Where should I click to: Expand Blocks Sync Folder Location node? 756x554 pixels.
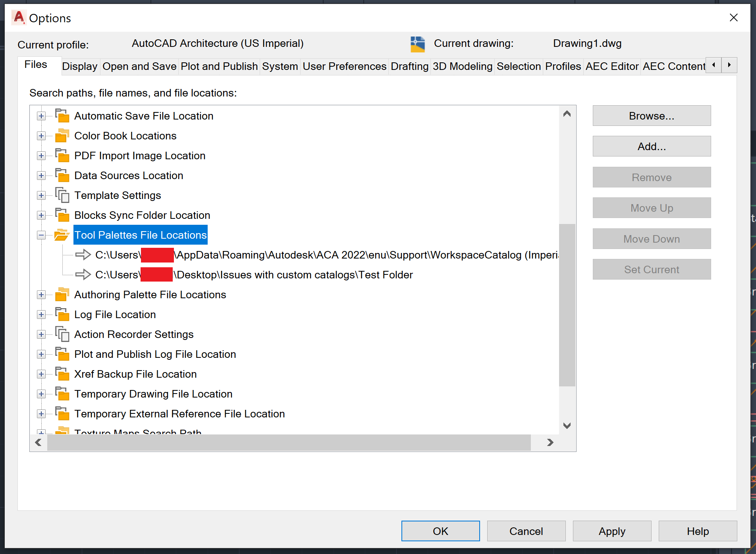[x=41, y=215]
